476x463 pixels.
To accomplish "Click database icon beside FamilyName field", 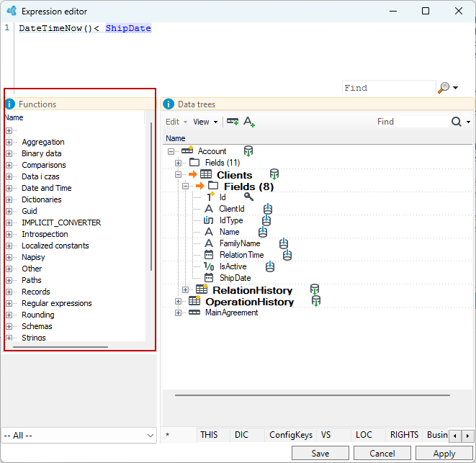I will click(x=284, y=243).
